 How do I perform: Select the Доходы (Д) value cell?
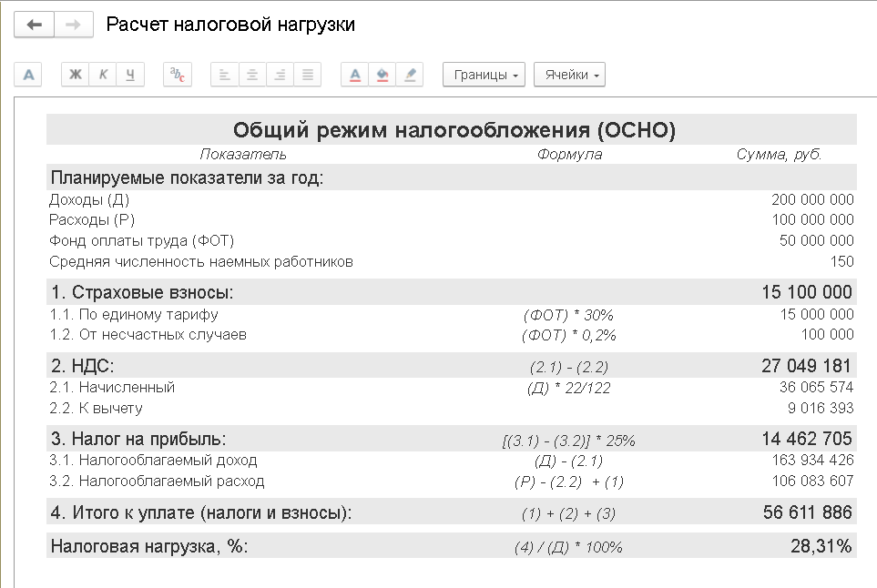(811, 199)
